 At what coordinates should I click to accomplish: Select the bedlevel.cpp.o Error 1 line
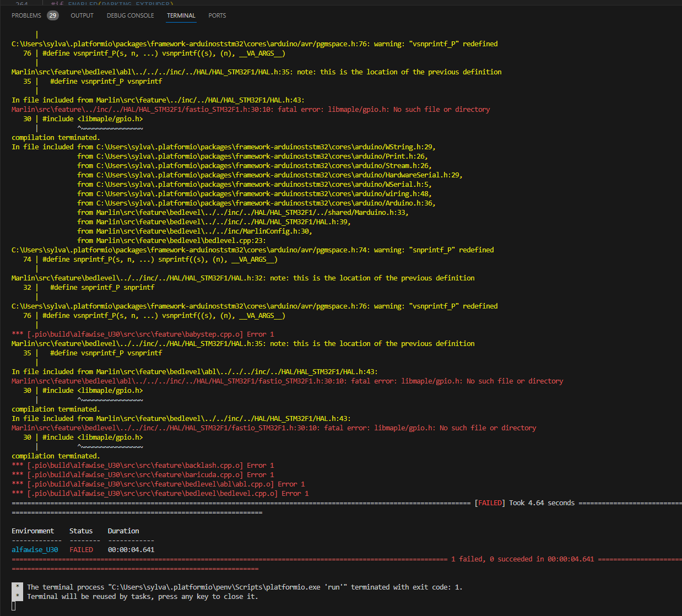coord(160,494)
